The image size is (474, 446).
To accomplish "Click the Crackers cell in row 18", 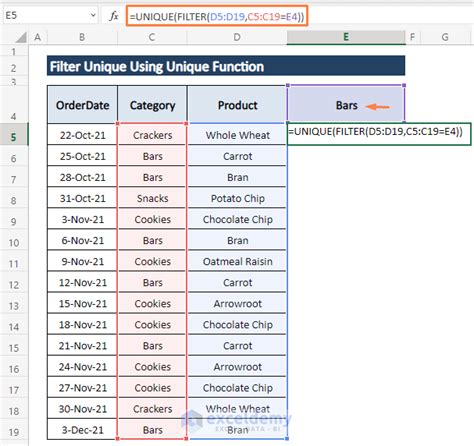I will tap(152, 408).
